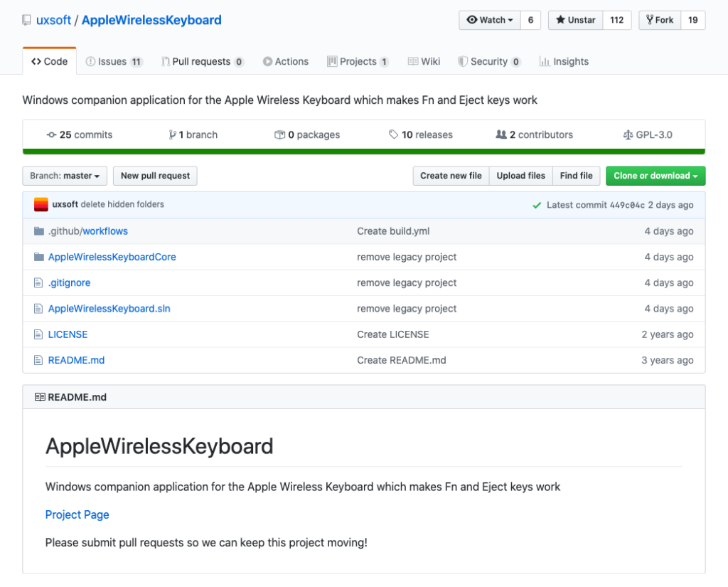Open the Create LICENSE commit message
The width and height of the screenshot is (728, 587).
click(392, 334)
